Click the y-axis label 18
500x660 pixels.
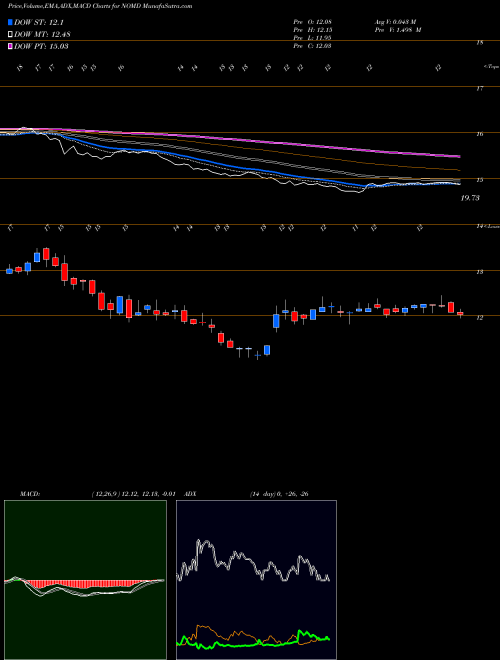(x=480, y=43)
